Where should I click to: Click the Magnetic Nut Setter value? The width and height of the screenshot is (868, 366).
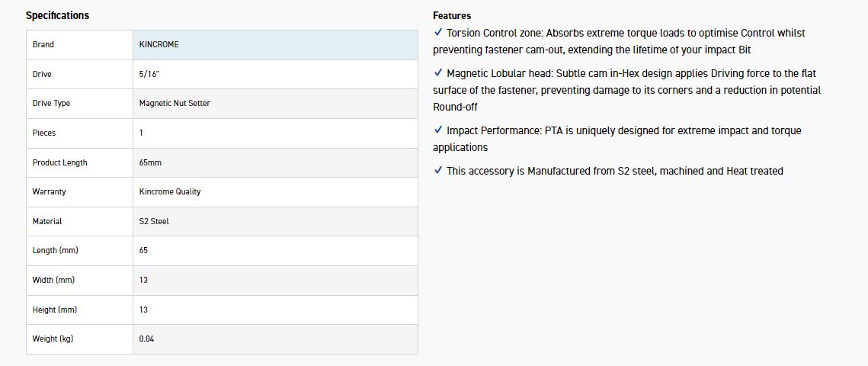pyautogui.click(x=175, y=103)
